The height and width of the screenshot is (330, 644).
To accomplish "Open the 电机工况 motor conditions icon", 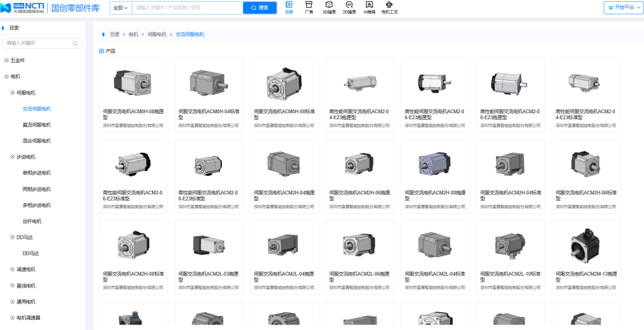I will [x=389, y=7].
